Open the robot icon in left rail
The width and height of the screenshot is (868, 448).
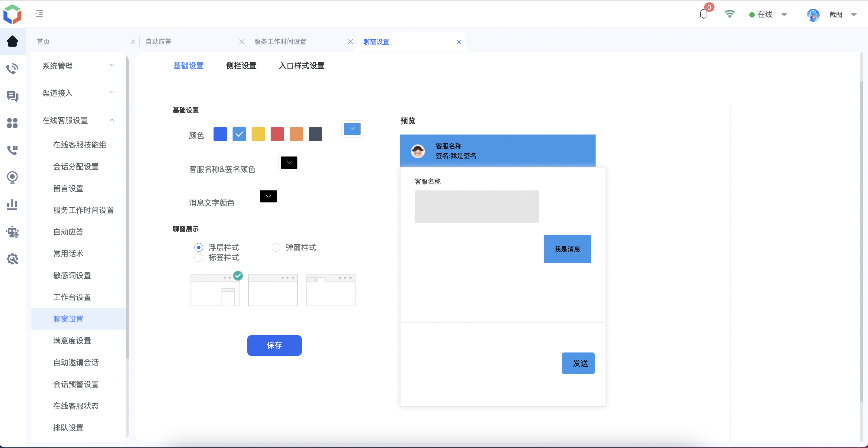click(x=12, y=232)
